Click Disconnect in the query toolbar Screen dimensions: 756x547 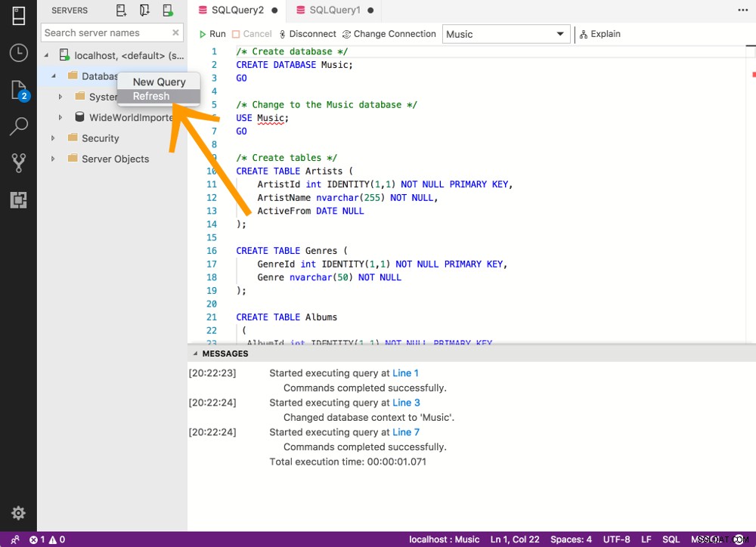click(x=307, y=34)
